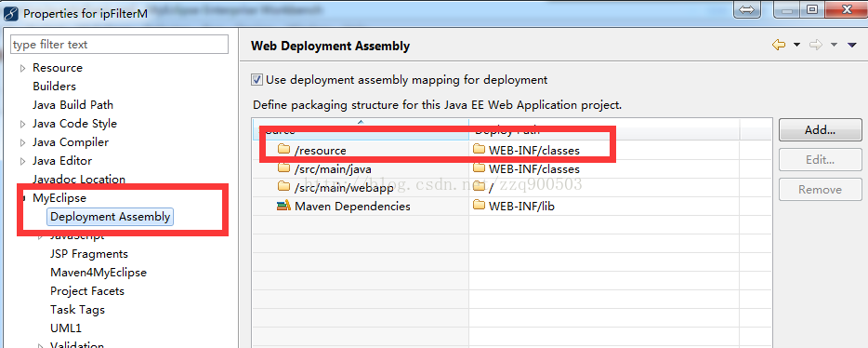Select the Java Code Style label

(74, 124)
